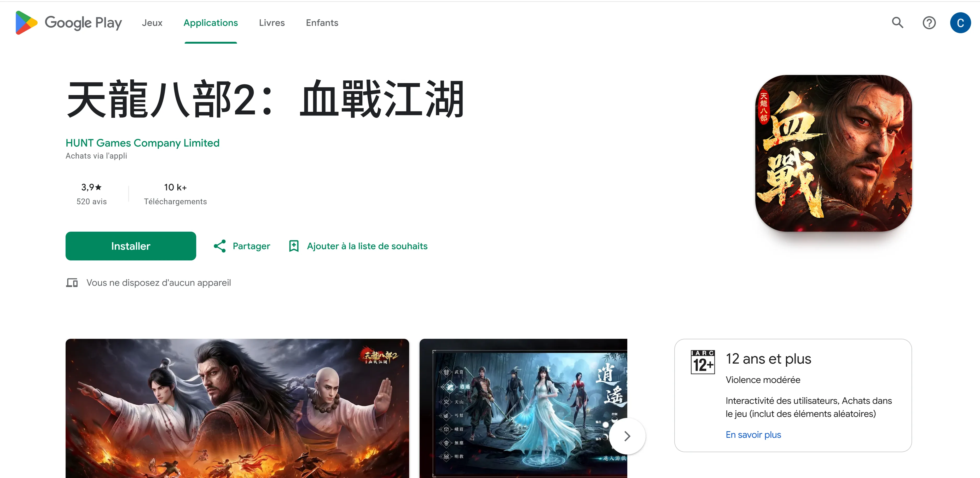980x478 pixels.
Task: Advance screenshots with the next arrow
Action: (x=627, y=436)
